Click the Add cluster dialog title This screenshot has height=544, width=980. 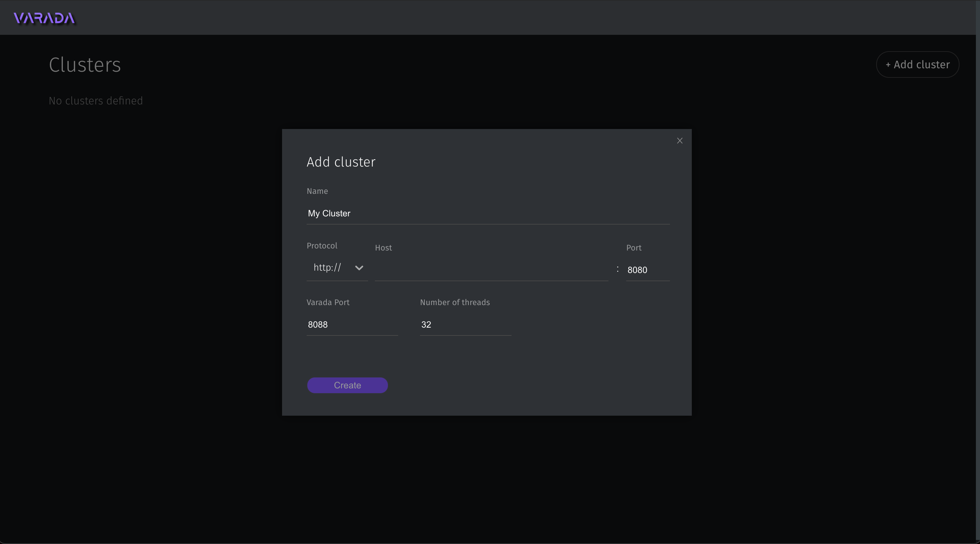(341, 162)
